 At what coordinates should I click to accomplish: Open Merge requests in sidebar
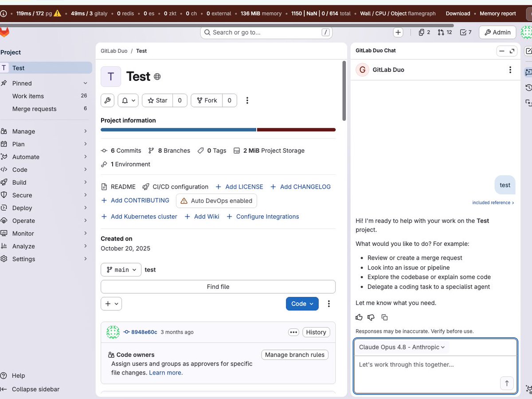click(x=46, y=109)
